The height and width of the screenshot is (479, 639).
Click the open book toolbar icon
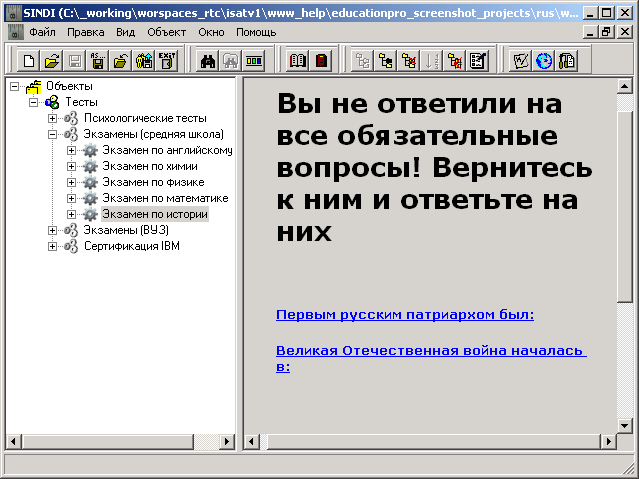point(298,60)
